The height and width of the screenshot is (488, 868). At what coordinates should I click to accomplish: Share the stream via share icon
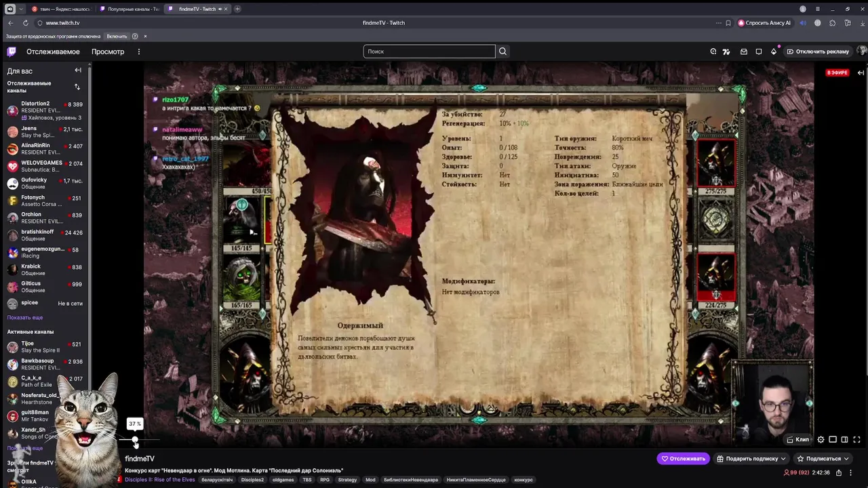pos(839,472)
